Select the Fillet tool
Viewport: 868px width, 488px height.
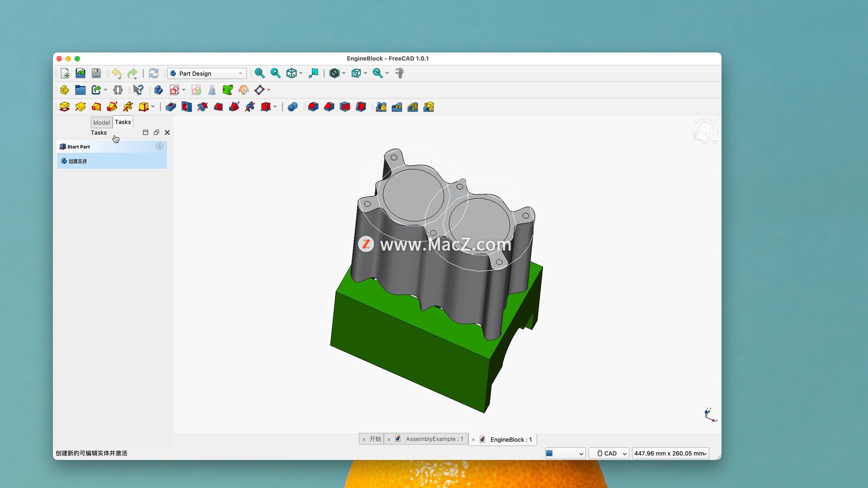[313, 107]
